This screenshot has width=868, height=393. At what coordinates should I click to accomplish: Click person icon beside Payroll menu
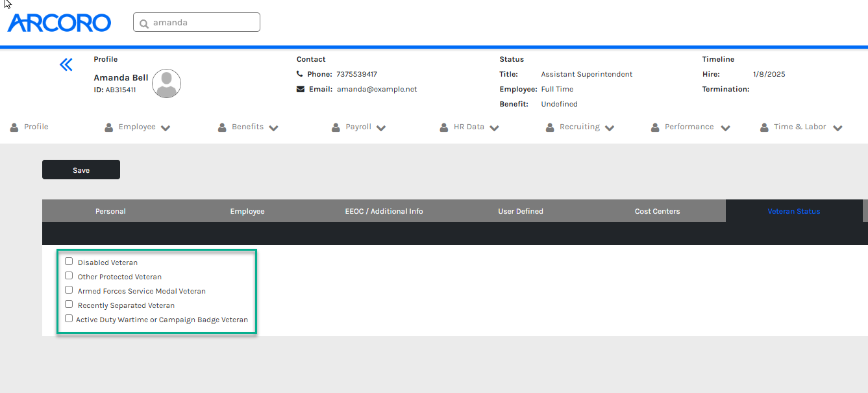click(x=336, y=127)
